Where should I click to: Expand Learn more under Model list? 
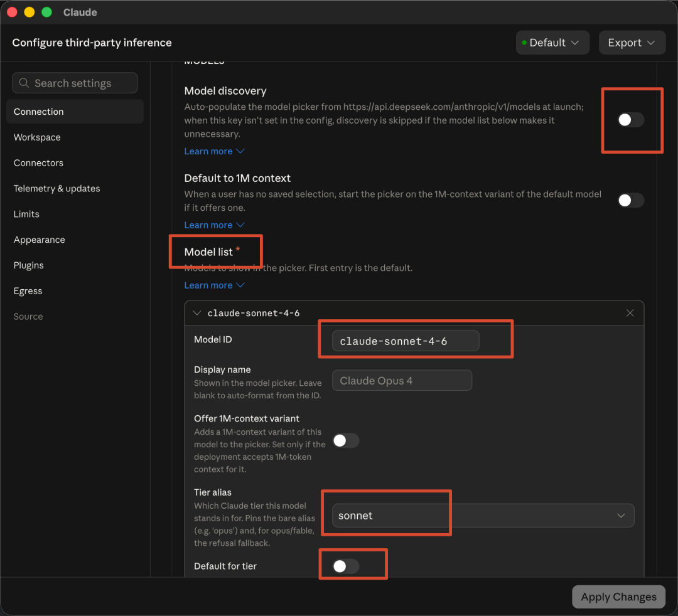pos(214,285)
